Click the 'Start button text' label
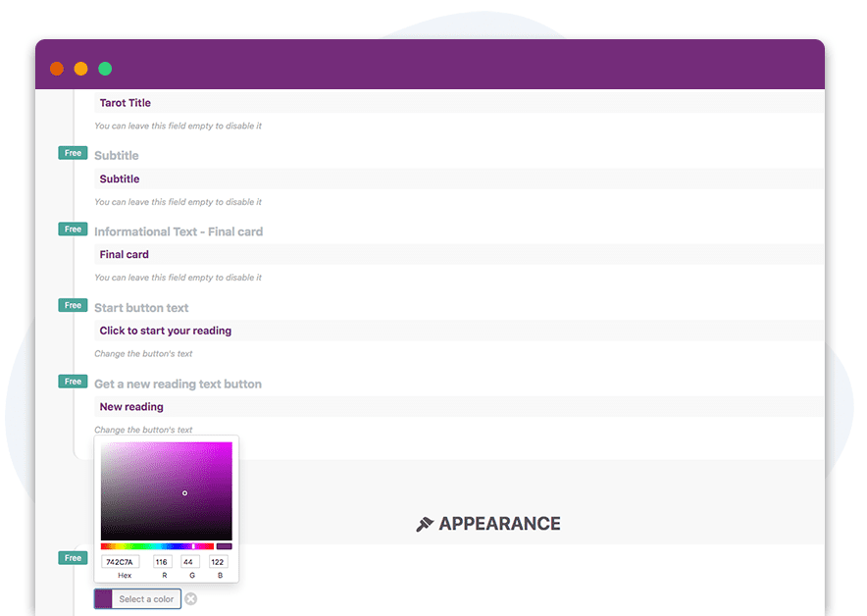The image size is (867, 616). point(141,307)
